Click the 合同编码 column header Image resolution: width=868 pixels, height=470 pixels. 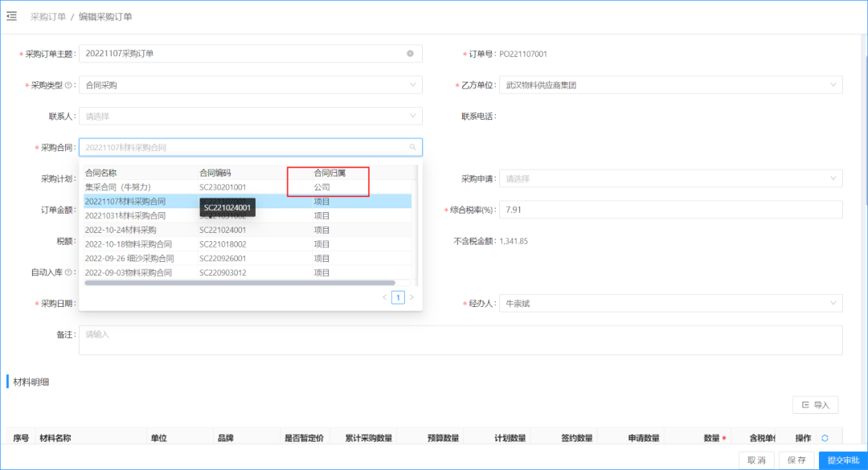[x=215, y=173]
